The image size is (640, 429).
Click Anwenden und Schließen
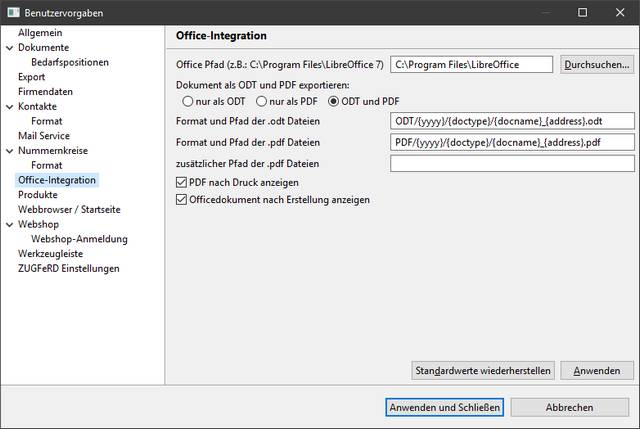444,407
